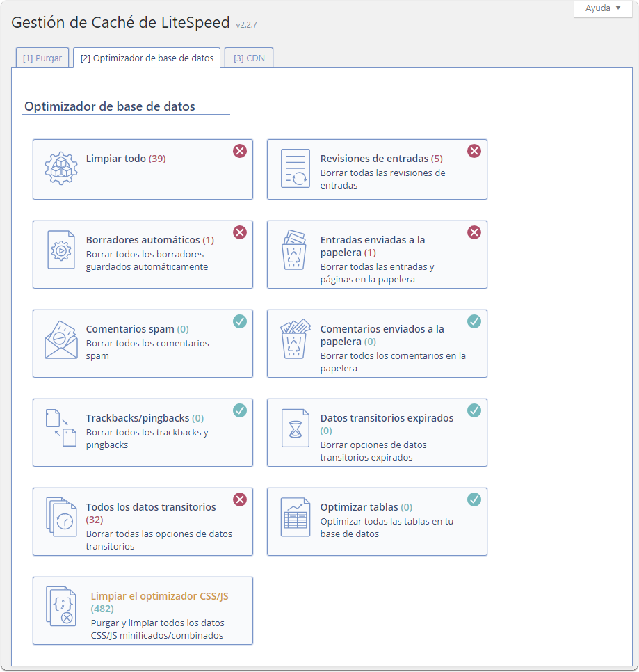Click the Comentarios enviados a la papelera (0) title
Screen dimensions: 639x672
[x=382, y=335]
